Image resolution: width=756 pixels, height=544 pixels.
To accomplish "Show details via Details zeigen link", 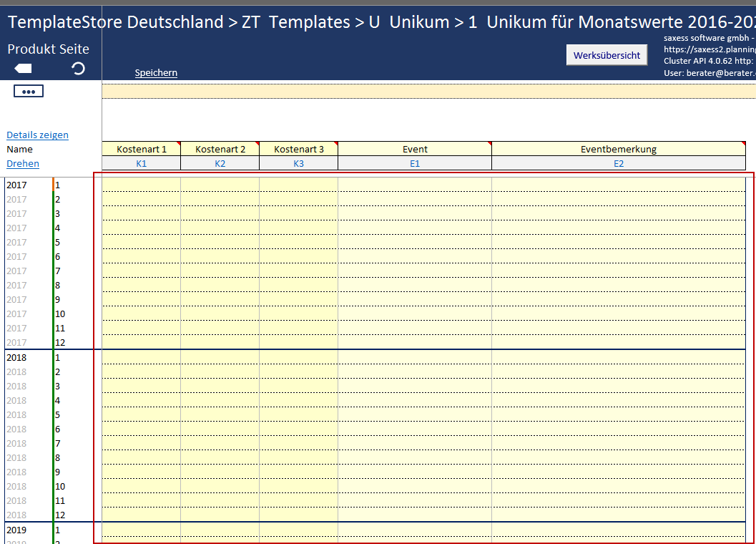I will tap(38, 135).
